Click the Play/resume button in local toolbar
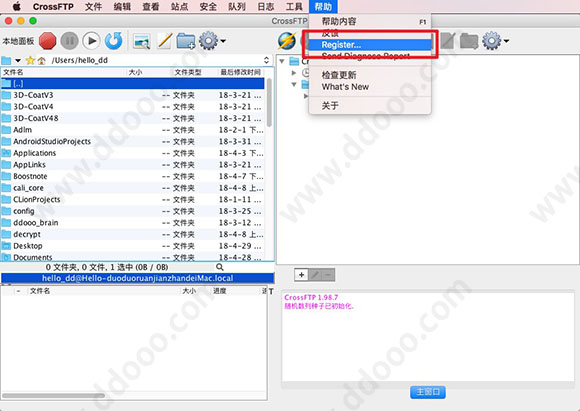 (91, 41)
